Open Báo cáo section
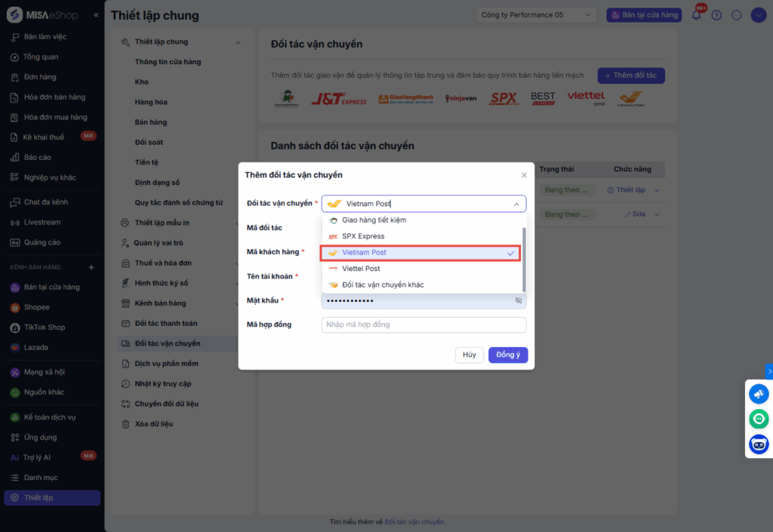This screenshot has height=532, width=773. point(38,157)
